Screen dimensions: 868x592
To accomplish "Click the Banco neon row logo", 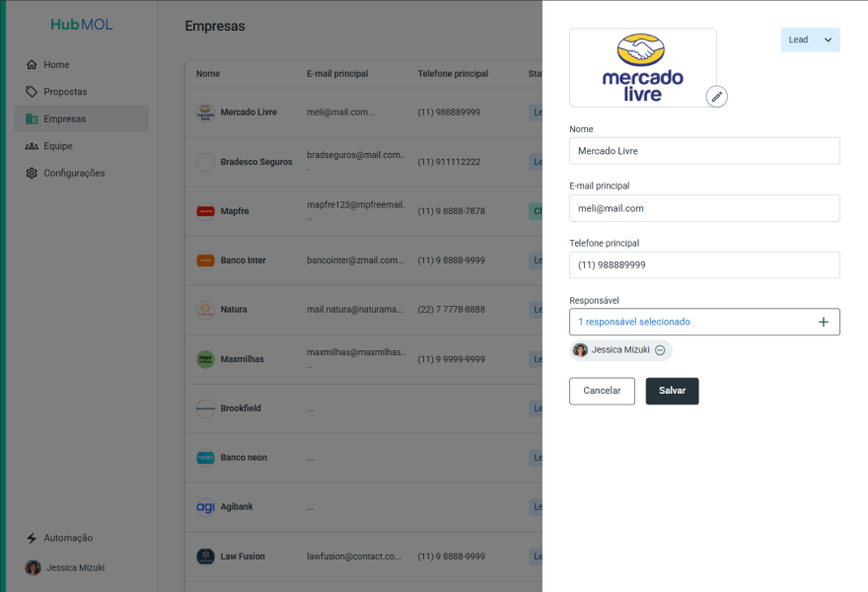I will click(x=205, y=458).
